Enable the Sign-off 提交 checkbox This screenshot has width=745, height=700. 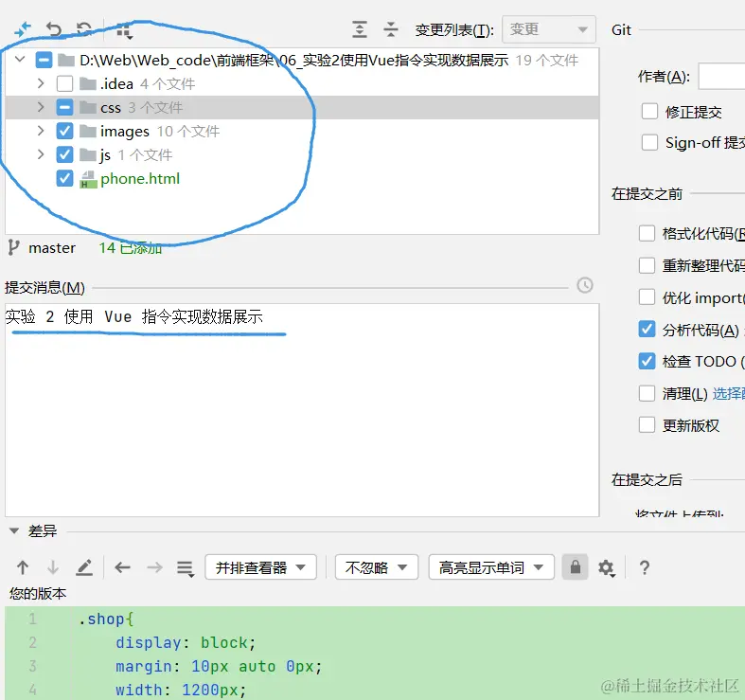pyautogui.click(x=649, y=142)
